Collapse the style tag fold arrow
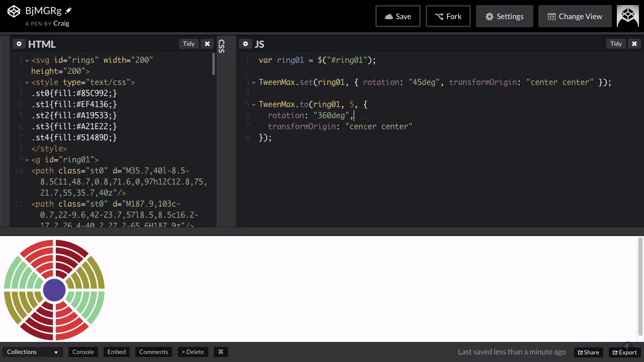Screen dimensions: 644x362 pyautogui.click(x=27, y=82)
